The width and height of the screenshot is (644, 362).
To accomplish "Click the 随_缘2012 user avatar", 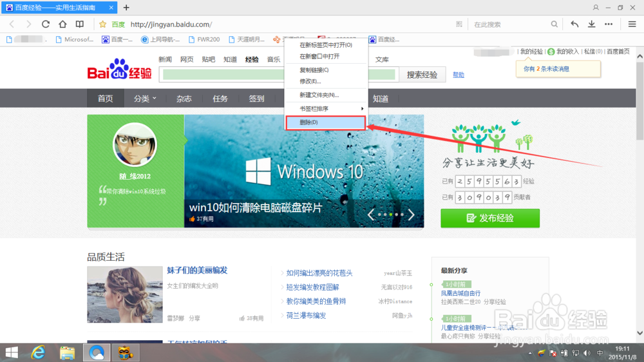I will [135, 145].
